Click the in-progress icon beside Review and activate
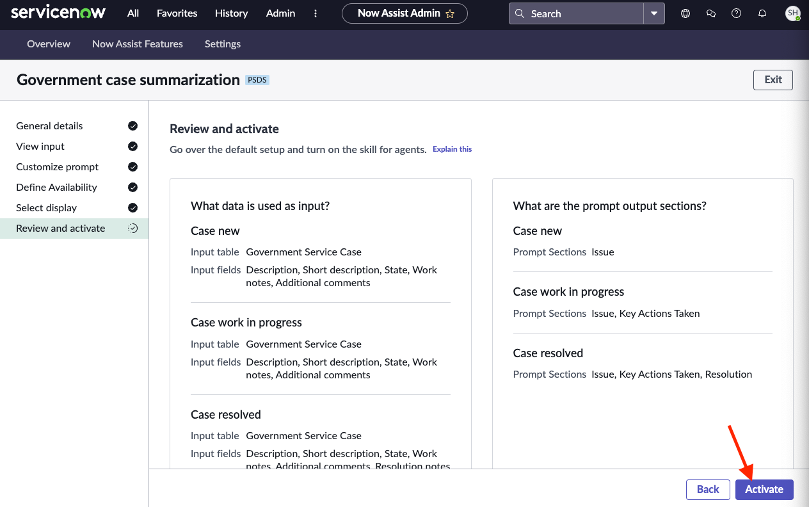Image resolution: width=810 pixels, height=508 pixels. pyautogui.click(x=133, y=228)
